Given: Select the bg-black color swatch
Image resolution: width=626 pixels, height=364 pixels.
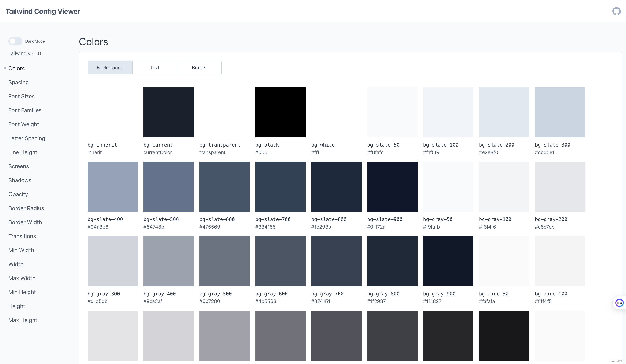Looking at the screenshot, I should [x=280, y=112].
